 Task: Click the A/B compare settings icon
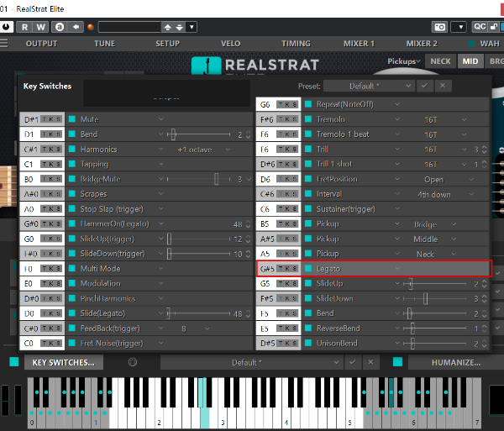point(60,27)
